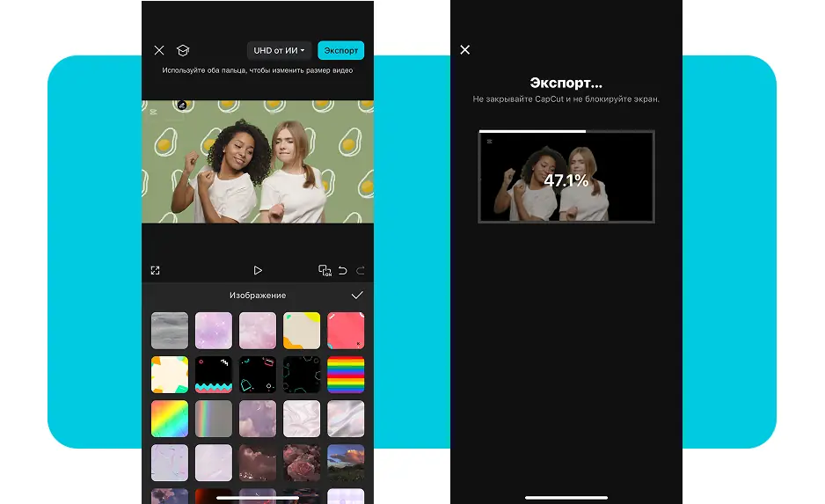The height and width of the screenshot is (504, 825).
Task: Toggle the compare ON icon
Action: 325,270
